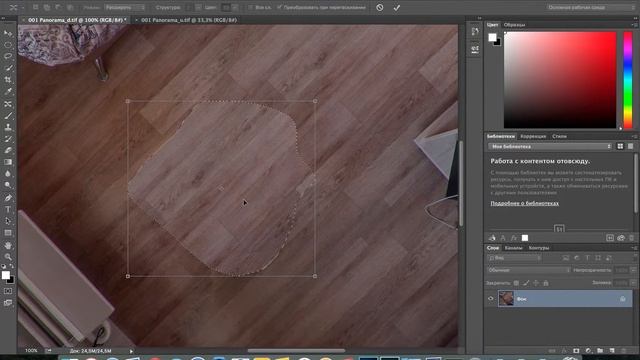
Task: Select the History Brush tool
Action: 8,139
